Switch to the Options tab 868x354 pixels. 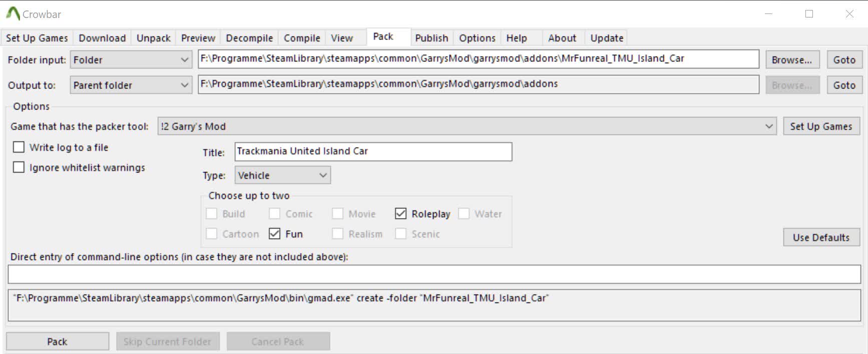point(477,38)
